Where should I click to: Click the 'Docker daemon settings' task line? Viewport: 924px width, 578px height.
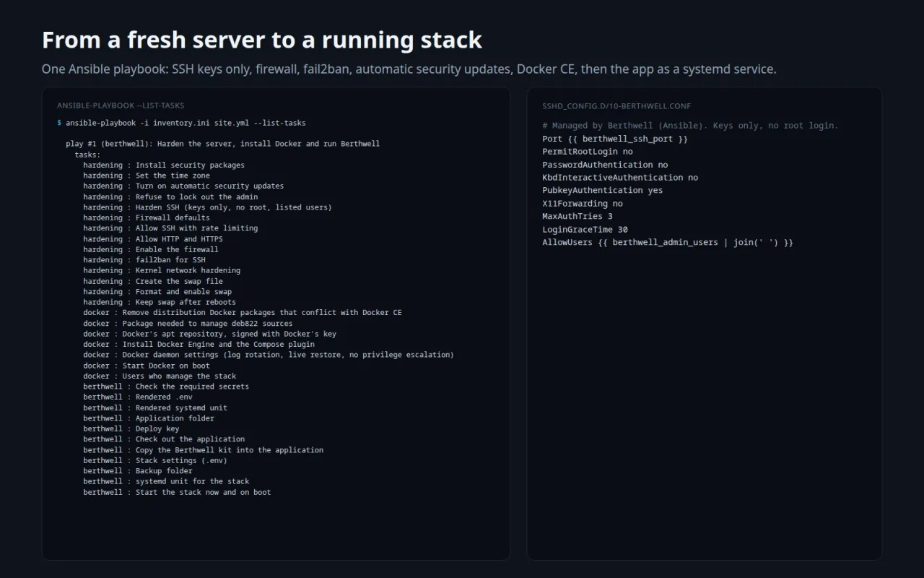pos(269,355)
